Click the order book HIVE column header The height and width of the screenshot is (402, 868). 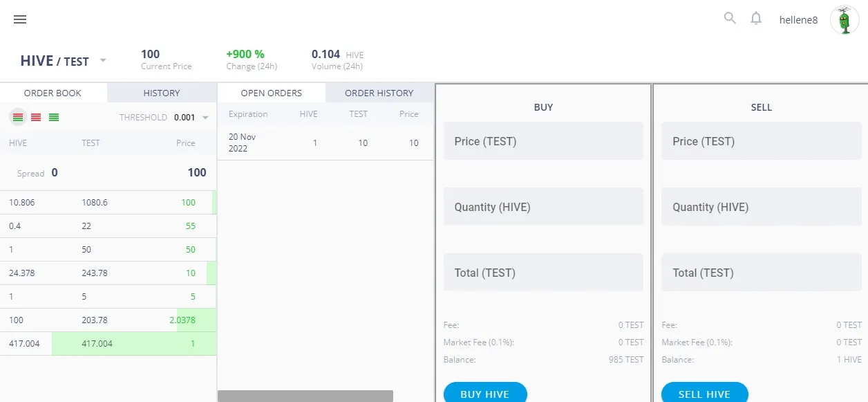(x=18, y=143)
